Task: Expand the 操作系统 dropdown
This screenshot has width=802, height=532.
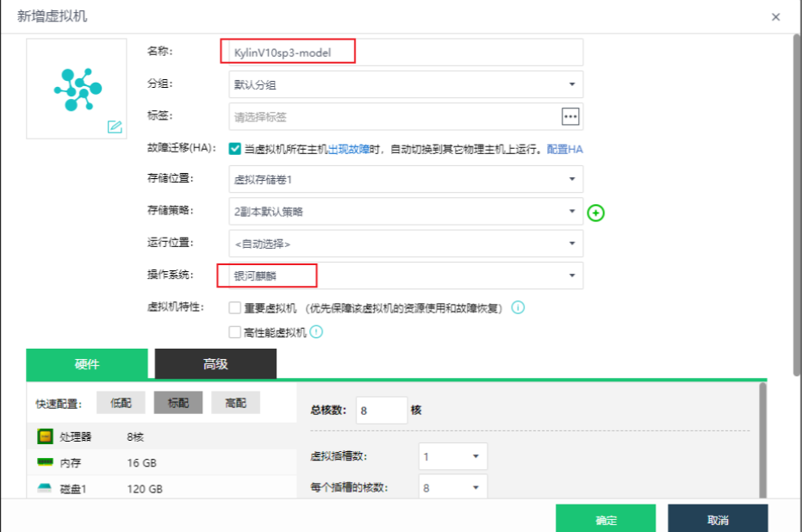Action: point(401,275)
